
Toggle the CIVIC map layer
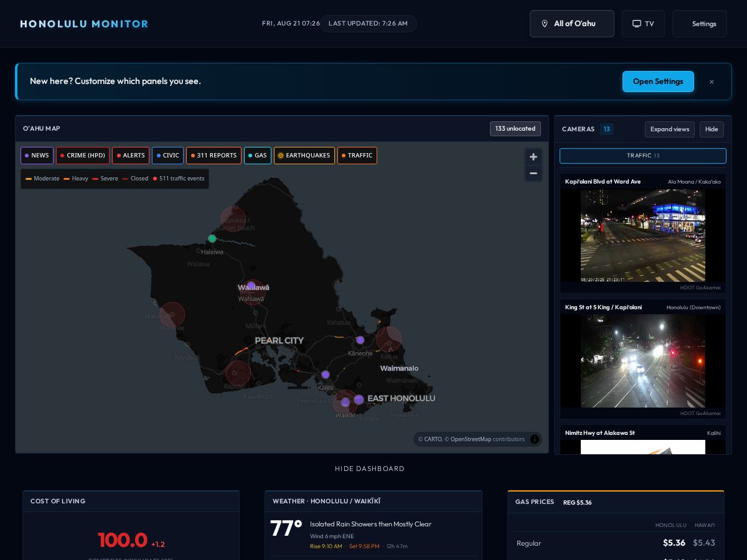point(167,156)
